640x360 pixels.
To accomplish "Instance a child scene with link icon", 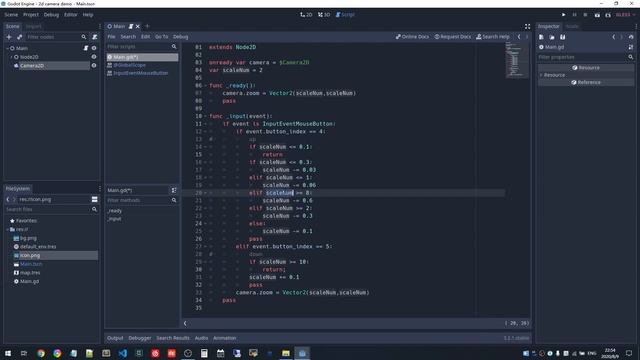I will pos(19,37).
